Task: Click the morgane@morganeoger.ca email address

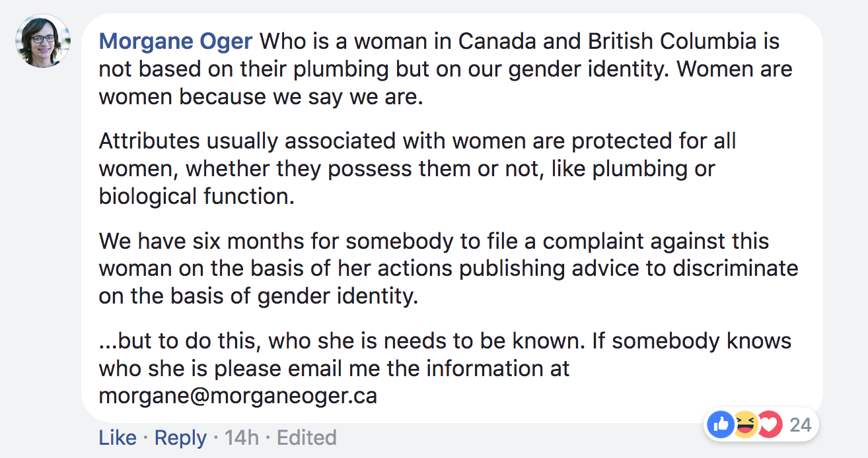Action: pos(238,396)
